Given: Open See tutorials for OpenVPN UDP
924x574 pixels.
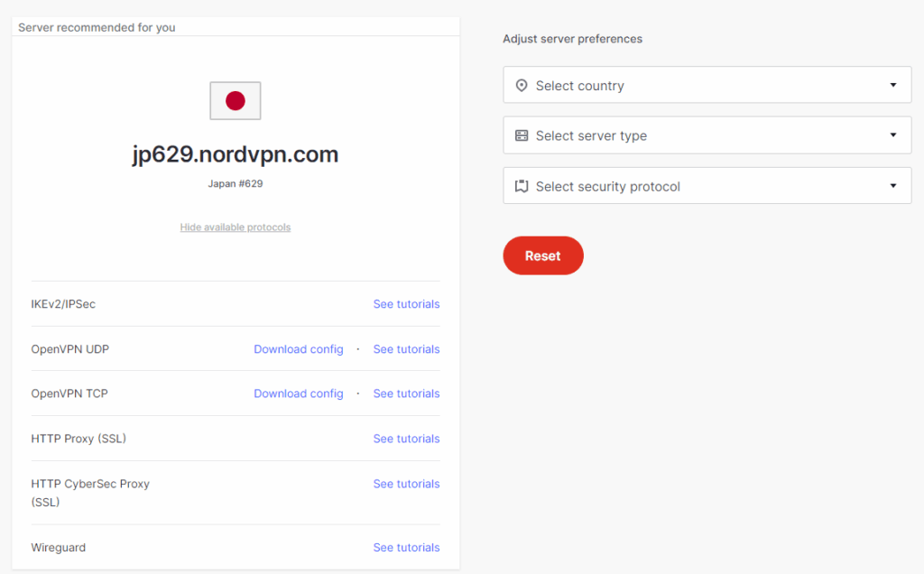Looking at the screenshot, I should [x=406, y=349].
